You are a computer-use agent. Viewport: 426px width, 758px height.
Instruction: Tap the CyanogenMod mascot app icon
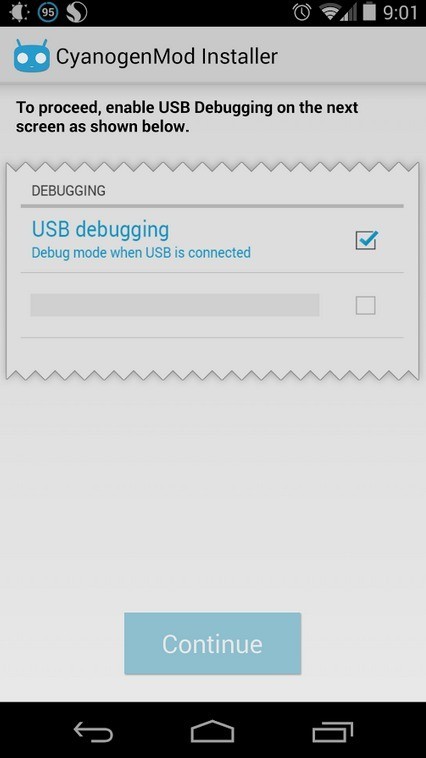pos(31,56)
